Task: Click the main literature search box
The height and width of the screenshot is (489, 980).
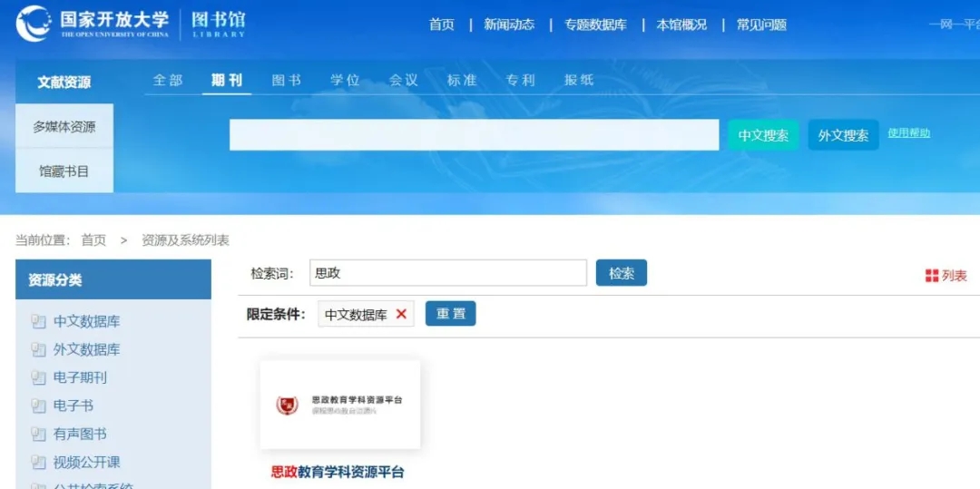Action: point(475,135)
